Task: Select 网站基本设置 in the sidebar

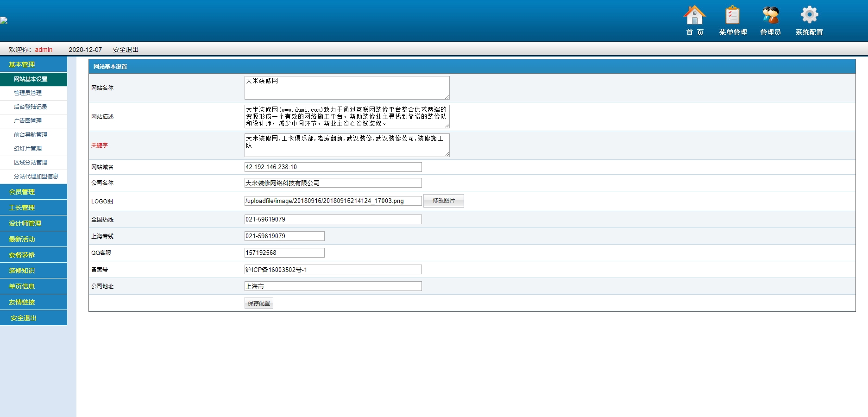Action: pos(33,79)
